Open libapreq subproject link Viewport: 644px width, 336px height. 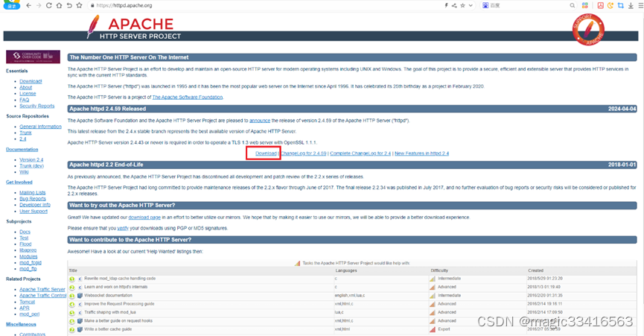pos(28,250)
